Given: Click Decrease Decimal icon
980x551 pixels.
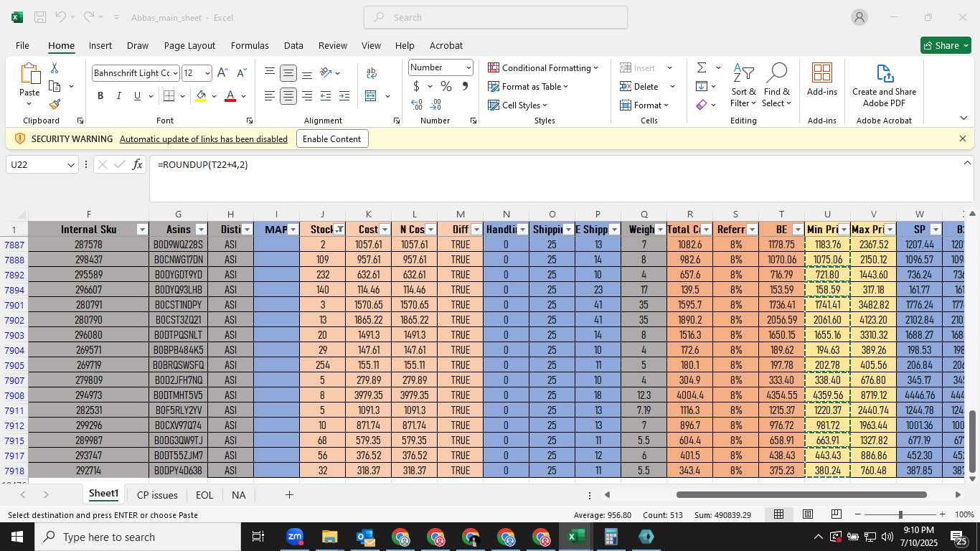Looking at the screenshot, I should coord(435,104).
